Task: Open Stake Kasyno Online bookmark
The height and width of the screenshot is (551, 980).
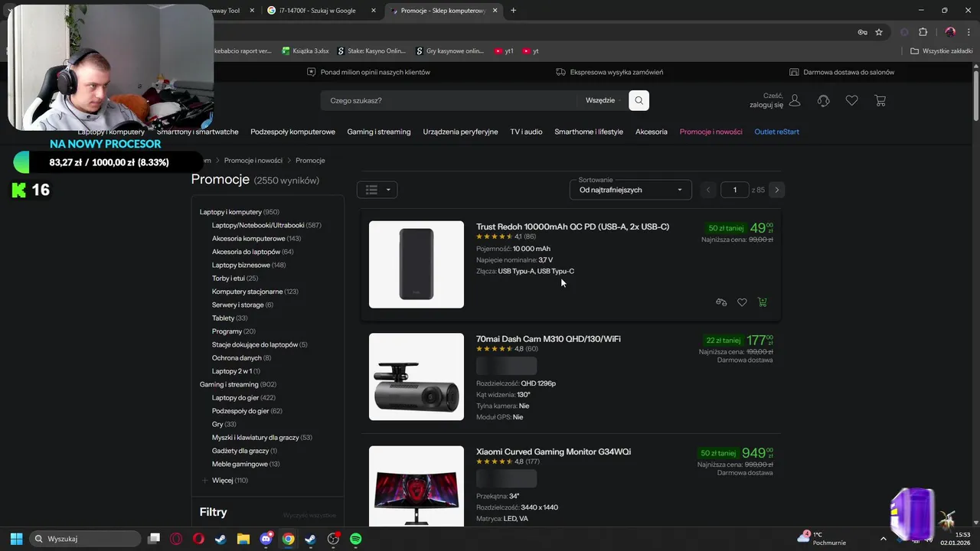Action: click(x=371, y=51)
